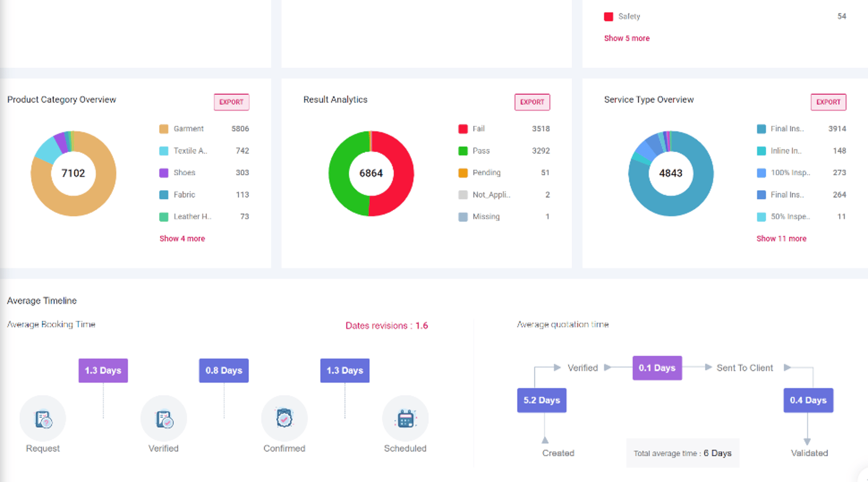Click the swatch for Final Ins.. with 264
868x482 pixels.
pyautogui.click(x=761, y=195)
